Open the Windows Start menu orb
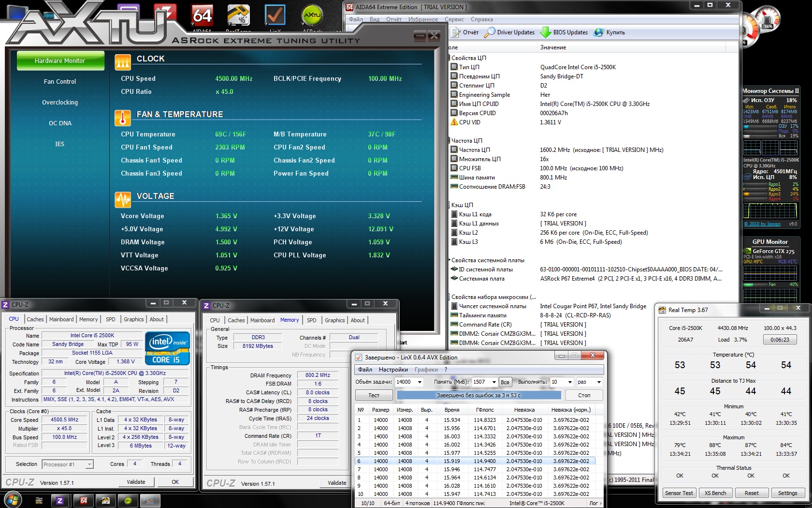Viewport: 812px width, 508px height. [13, 500]
